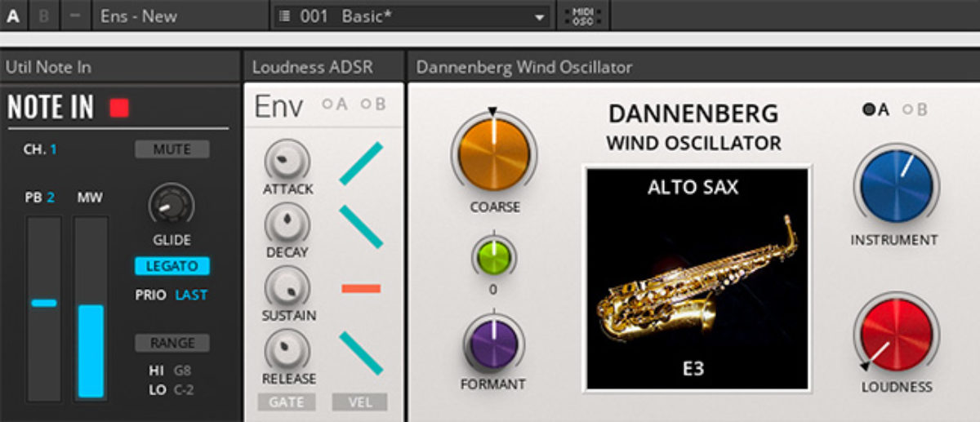Click the fine tune value 0
This screenshot has height=422, width=980.
coord(493,290)
